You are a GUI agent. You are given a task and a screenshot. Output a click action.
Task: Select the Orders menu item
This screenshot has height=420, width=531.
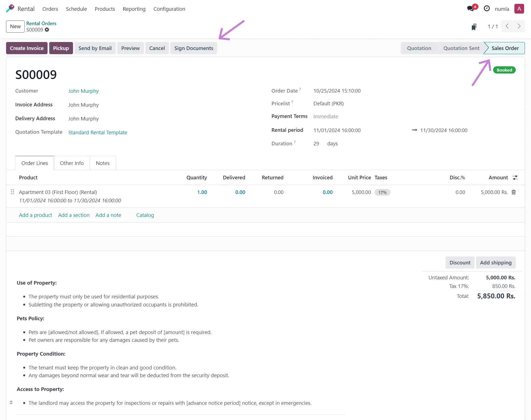click(x=50, y=9)
